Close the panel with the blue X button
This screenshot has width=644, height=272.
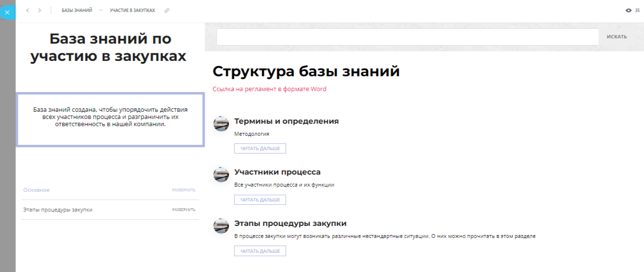(7, 12)
